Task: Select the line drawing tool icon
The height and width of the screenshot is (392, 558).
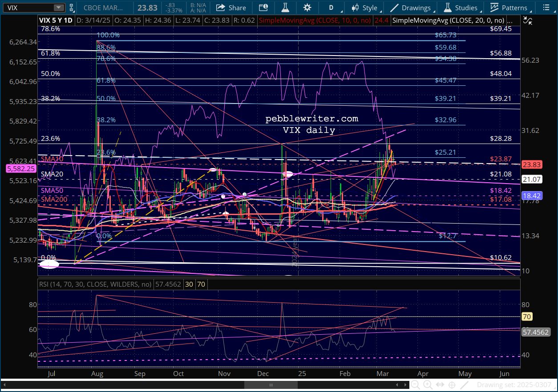Action: tap(464, 385)
